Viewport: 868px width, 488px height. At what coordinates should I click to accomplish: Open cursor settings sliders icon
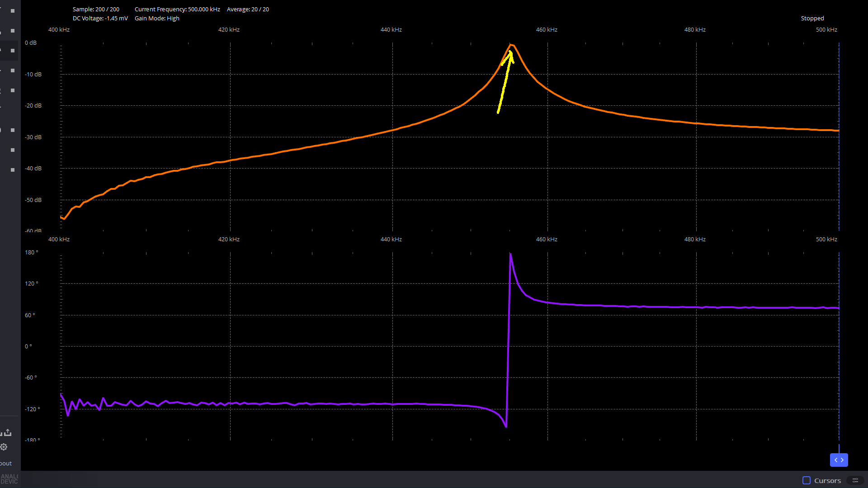[x=855, y=480]
